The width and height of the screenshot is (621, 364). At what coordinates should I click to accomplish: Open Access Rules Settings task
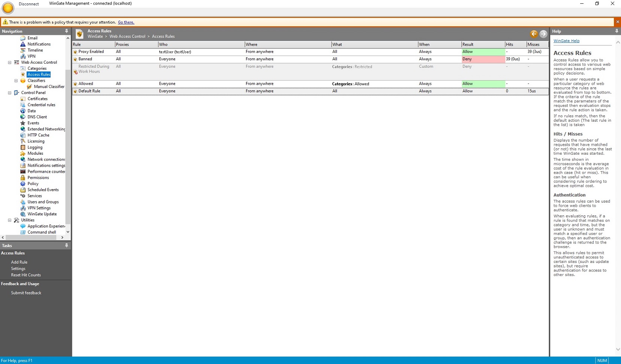[18, 269]
